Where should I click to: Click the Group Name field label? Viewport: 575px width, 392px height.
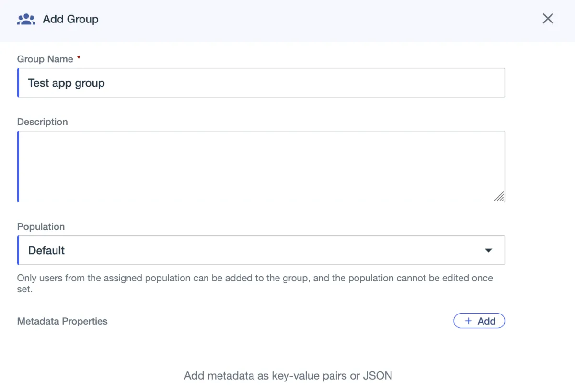45,59
